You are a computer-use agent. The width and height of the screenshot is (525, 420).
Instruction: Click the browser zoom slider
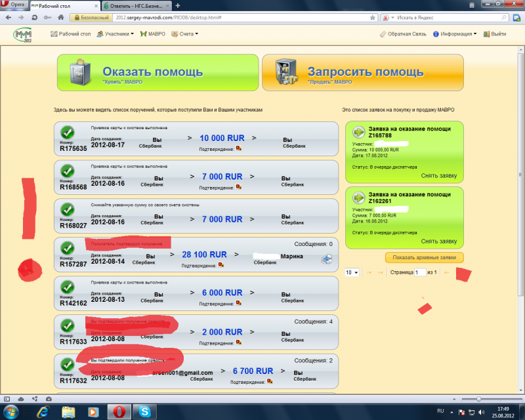478,399
